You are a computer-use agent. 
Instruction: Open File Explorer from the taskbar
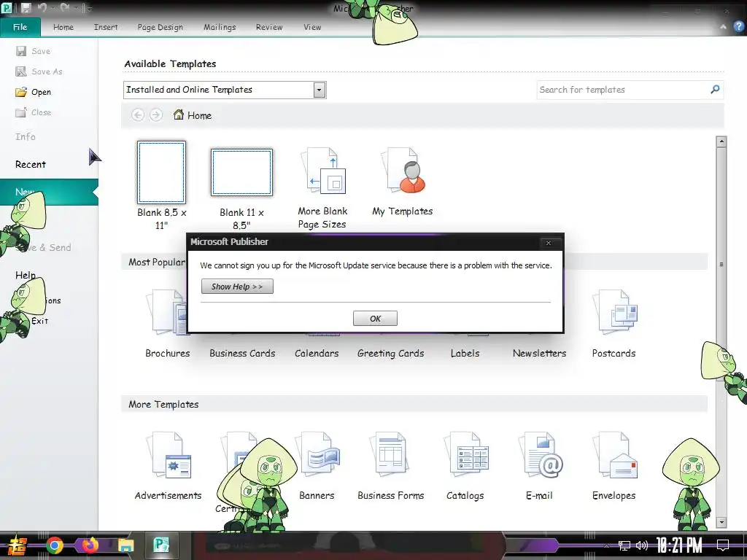pos(125,545)
